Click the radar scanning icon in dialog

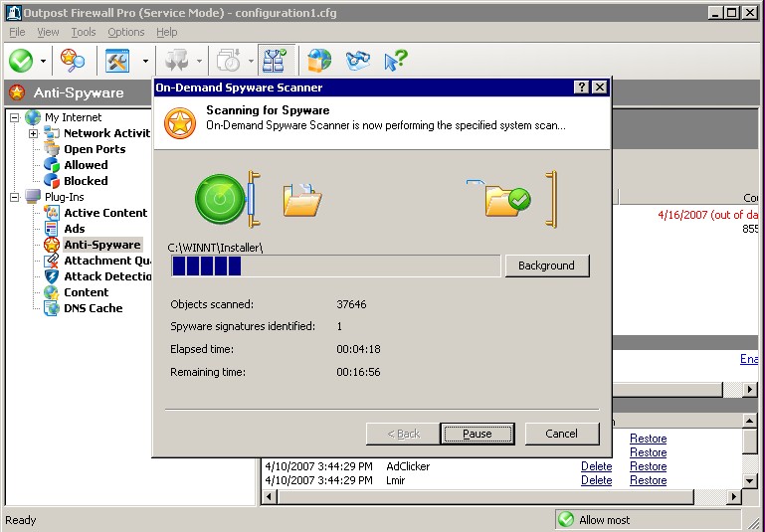click(221, 199)
